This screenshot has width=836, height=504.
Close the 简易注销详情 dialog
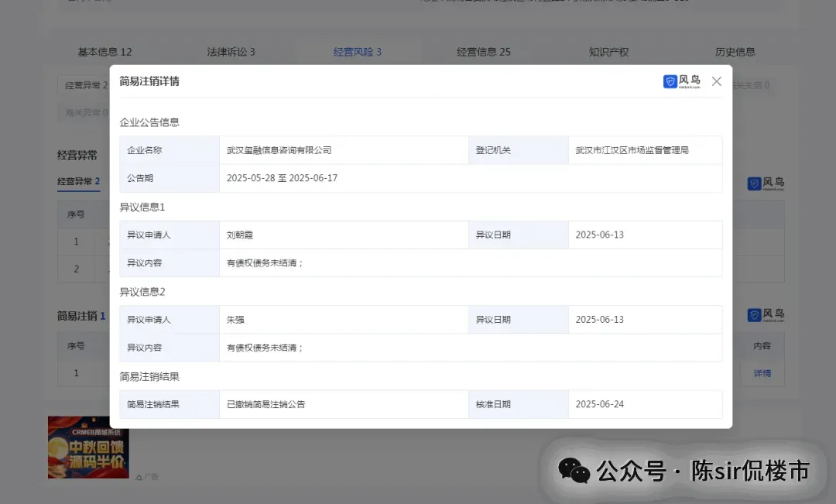coord(716,81)
